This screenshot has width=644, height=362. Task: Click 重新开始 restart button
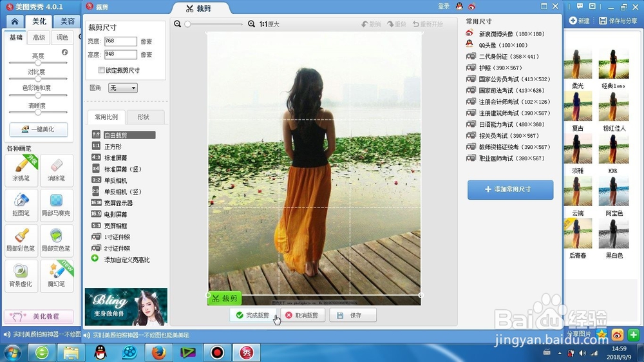tap(428, 24)
